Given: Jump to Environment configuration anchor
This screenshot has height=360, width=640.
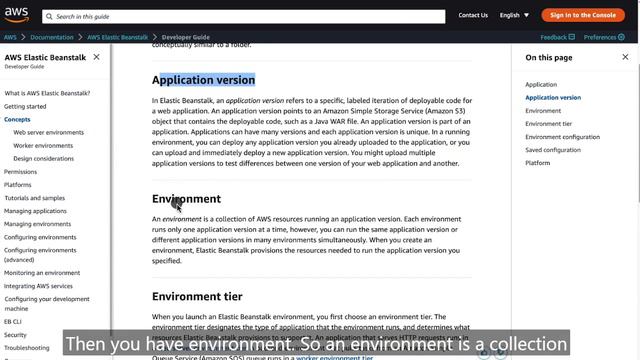Looking at the screenshot, I should tap(562, 137).
